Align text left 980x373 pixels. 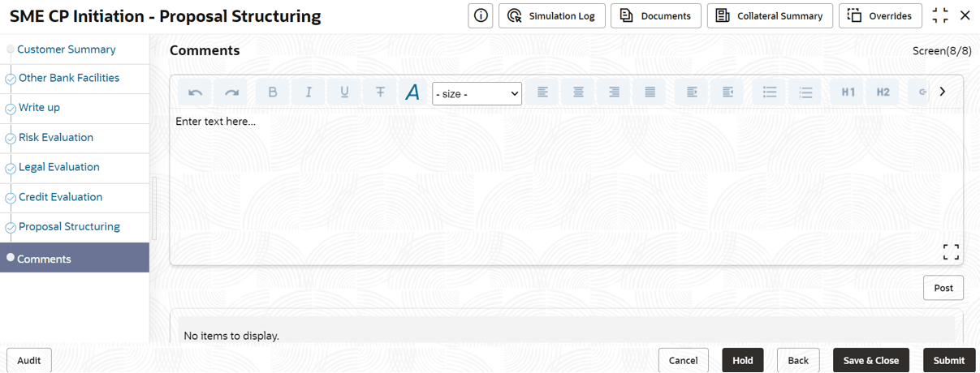pos(542,92)
